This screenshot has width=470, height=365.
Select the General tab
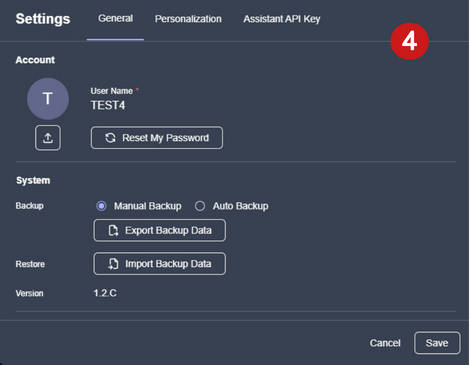click(115, 18)
